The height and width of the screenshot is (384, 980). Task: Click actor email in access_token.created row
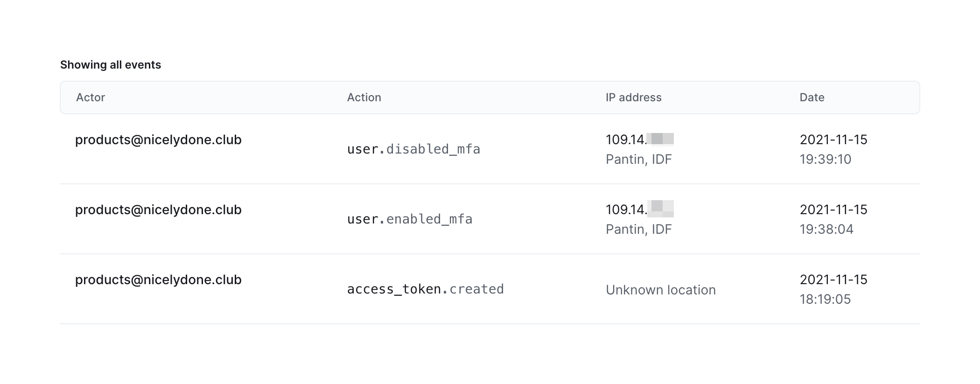(158, 279)
